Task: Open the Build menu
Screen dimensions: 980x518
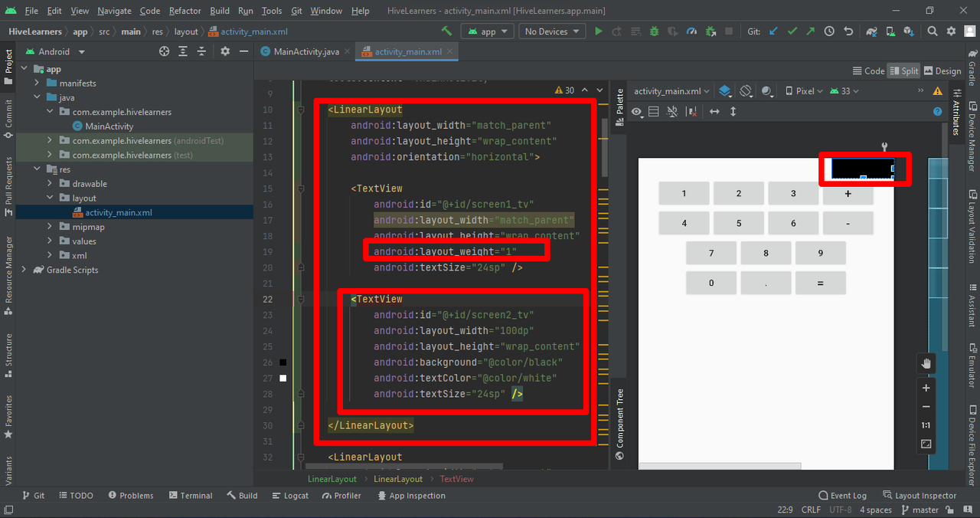Action: pyautogui.click(x=220, y=11)
